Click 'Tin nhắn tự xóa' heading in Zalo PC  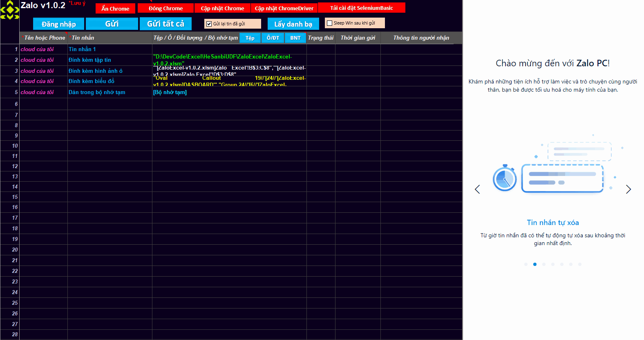(553, 223)
